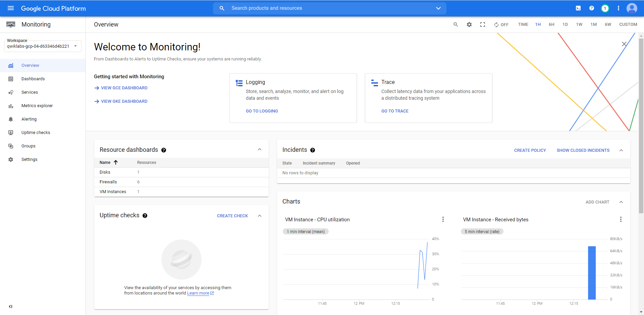The width and height of the screenshot is (644, 315).
Task: Open the Workspace dropdown selector
Action: tap(43, 46)
